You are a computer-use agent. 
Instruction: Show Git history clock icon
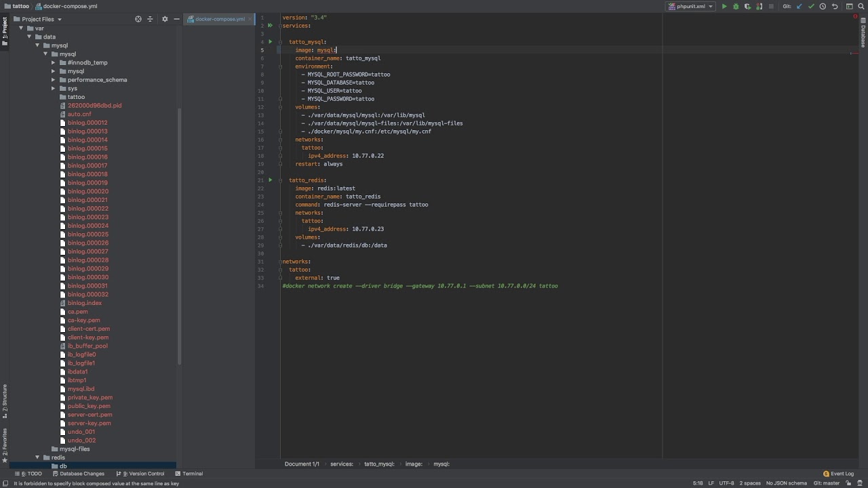coord(823,7)
